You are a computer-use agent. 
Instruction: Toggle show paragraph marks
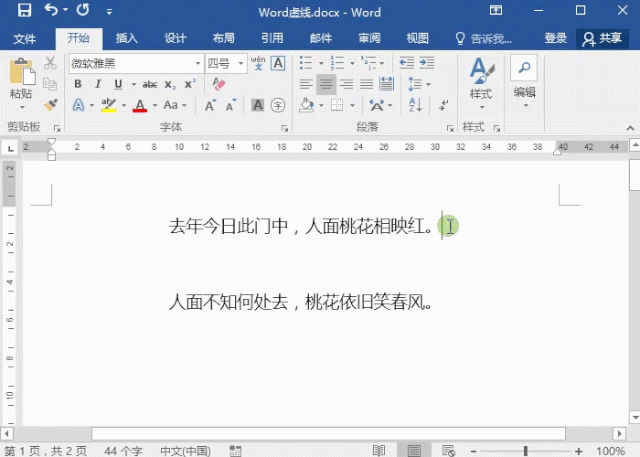(x=444, y=105)
